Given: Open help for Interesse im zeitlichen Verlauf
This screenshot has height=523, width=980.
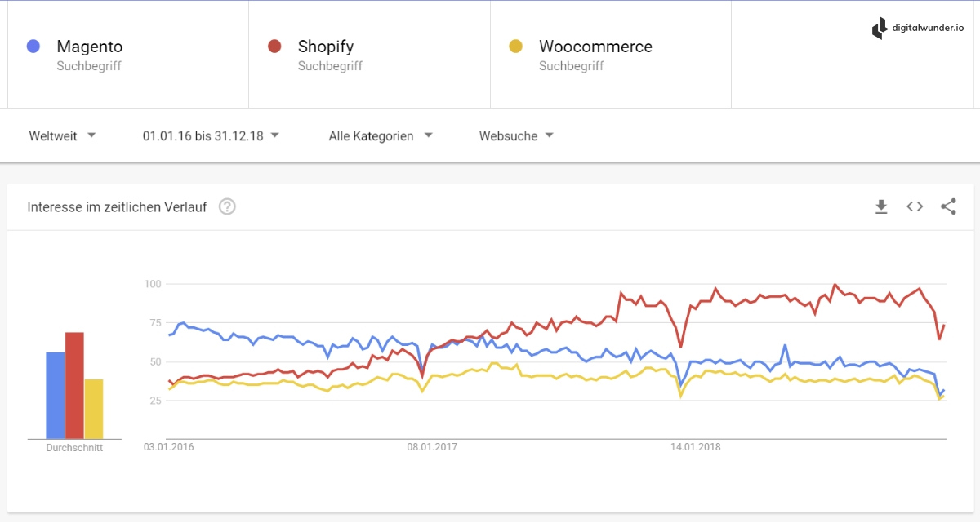Looking at the screenshot, I should pos(228,207).
